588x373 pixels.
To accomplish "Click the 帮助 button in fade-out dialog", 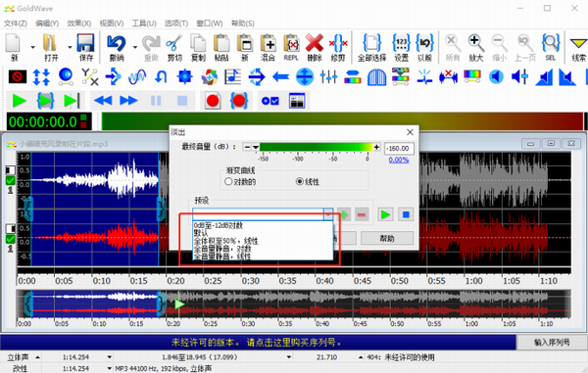I will pyautogui.click(x=387, y=238).
